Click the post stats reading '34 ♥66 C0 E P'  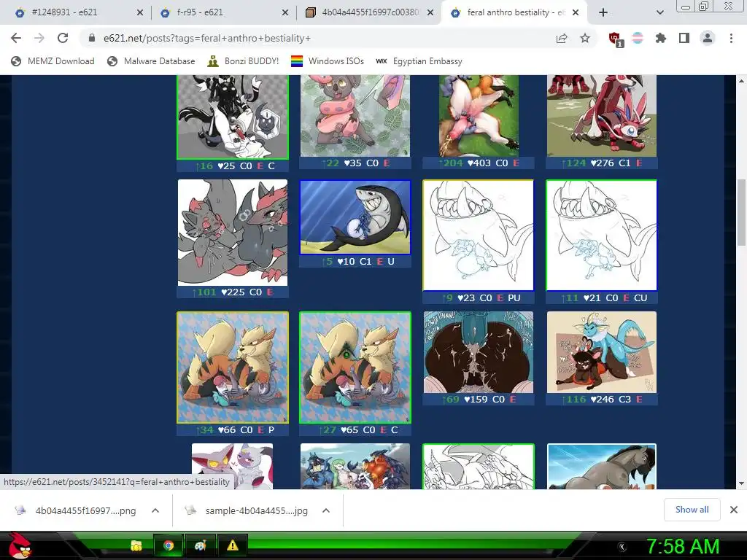pyautogui.click(x=233, y=429)
